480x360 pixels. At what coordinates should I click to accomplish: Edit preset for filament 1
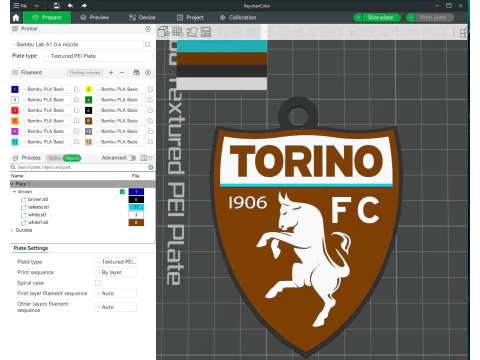77,89
